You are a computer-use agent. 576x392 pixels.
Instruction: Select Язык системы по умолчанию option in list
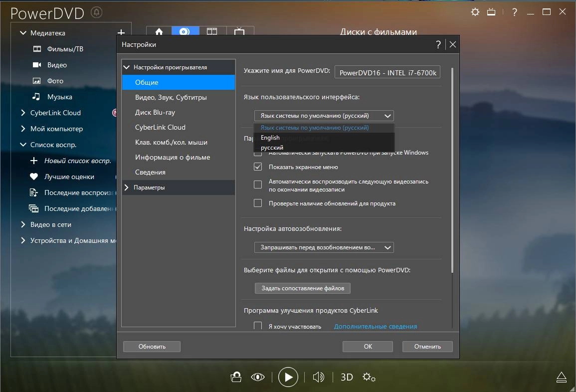point(324,128)
